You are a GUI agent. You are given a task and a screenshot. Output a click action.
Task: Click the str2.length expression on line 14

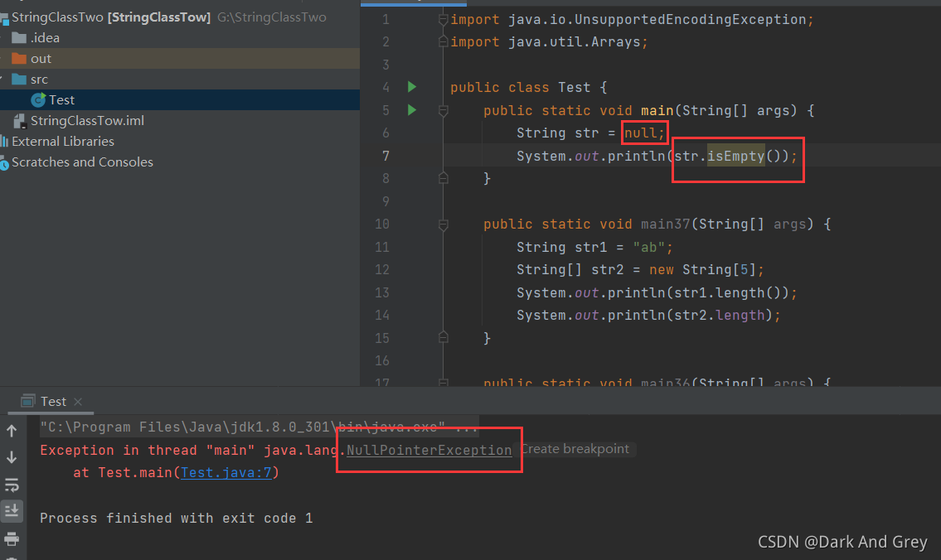click(719, 316)
